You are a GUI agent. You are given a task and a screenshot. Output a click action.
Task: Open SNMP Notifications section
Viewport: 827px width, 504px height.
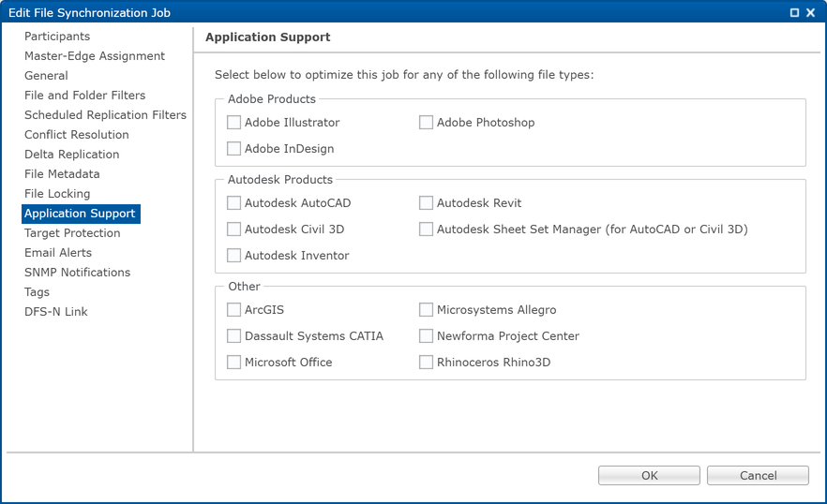pyautogui.click(x=77, y=273)
